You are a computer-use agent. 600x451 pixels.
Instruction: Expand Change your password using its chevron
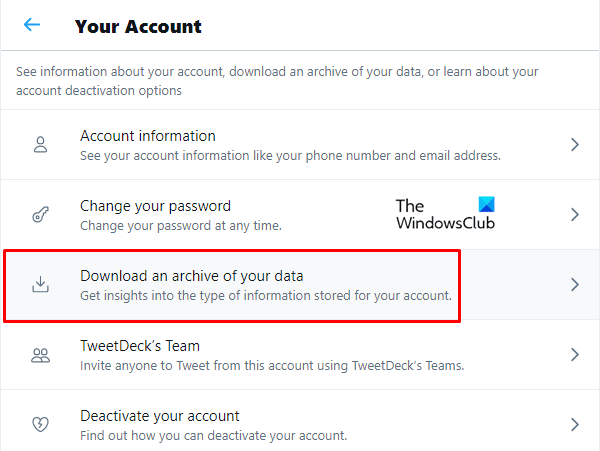pyautogui.click(x=575, y=215)
